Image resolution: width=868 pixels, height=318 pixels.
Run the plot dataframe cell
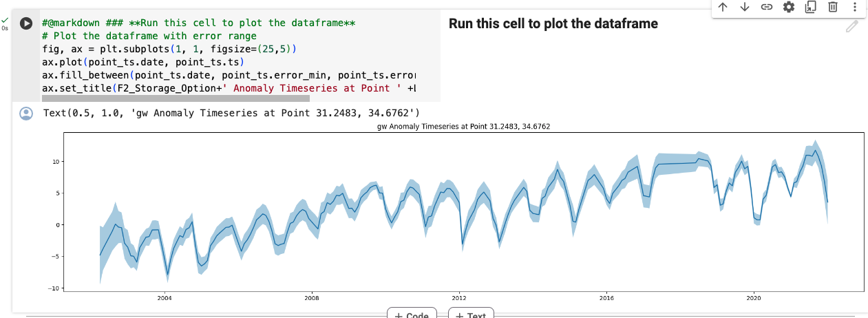pyautogui.click(x=26, y=23)
